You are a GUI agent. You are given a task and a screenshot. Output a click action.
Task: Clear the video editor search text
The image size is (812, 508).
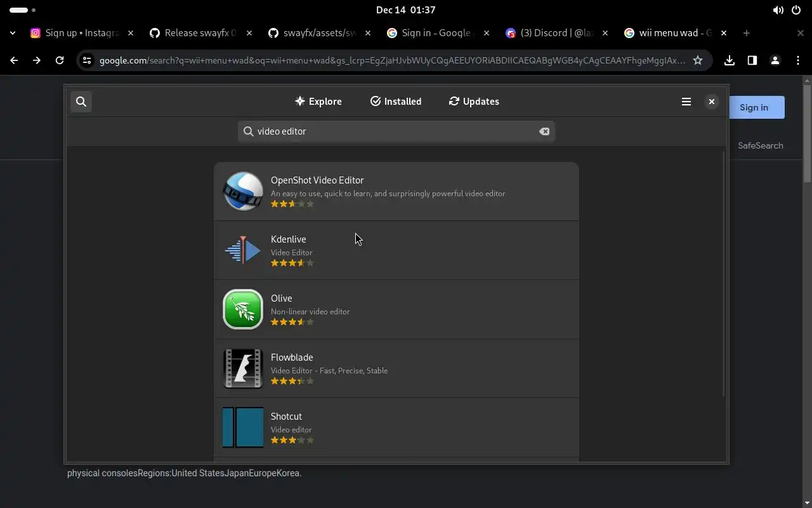(x=544, y=131)
